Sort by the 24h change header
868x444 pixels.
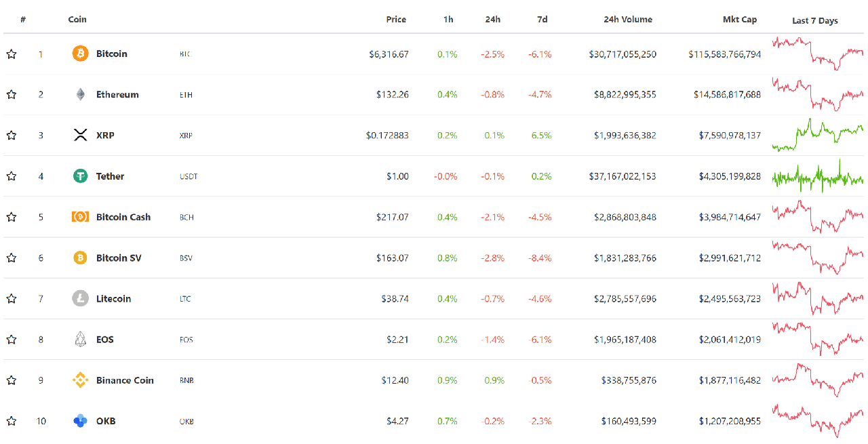493,20
